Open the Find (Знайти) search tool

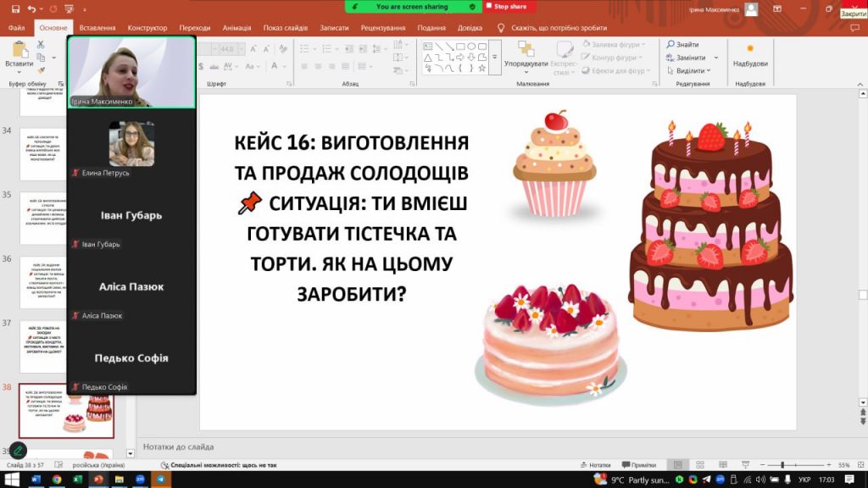coord(687,45)
